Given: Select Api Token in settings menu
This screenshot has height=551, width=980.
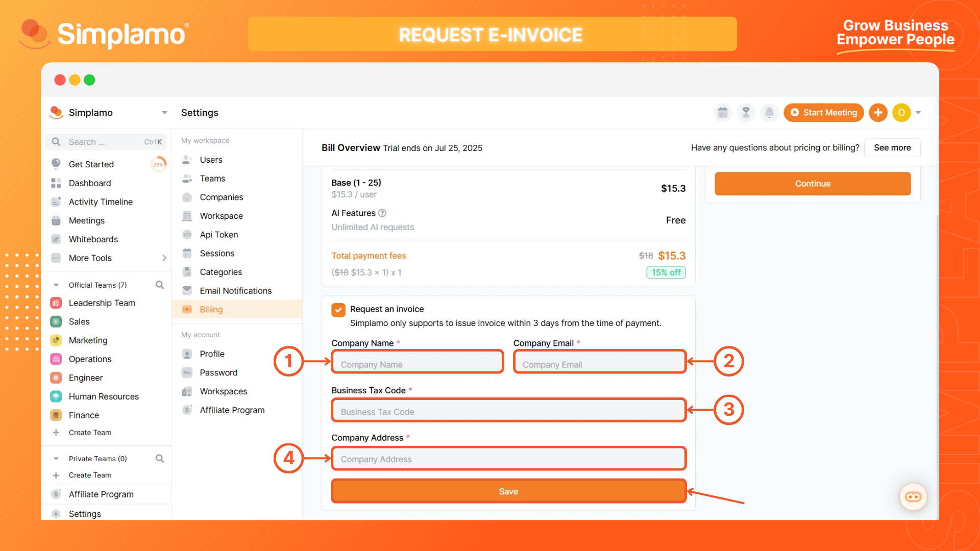Looking at the screenshot, I should coord(218,235).
